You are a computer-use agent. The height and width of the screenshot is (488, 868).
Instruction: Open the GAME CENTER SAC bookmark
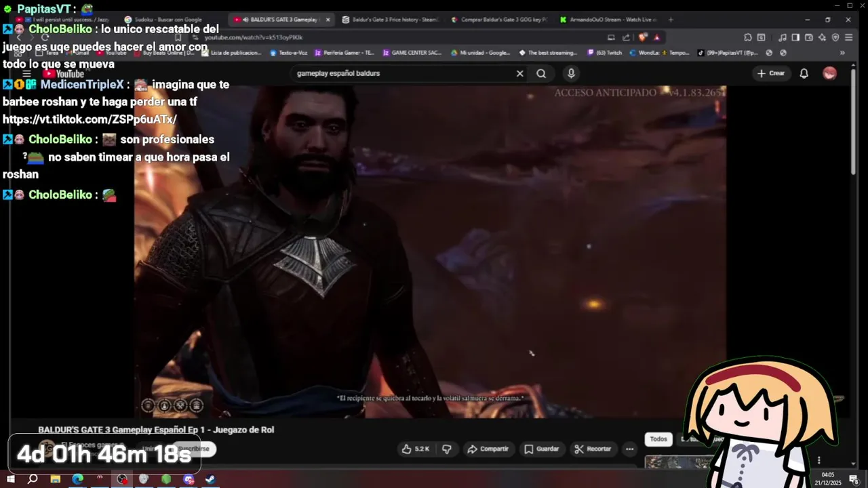412,53
